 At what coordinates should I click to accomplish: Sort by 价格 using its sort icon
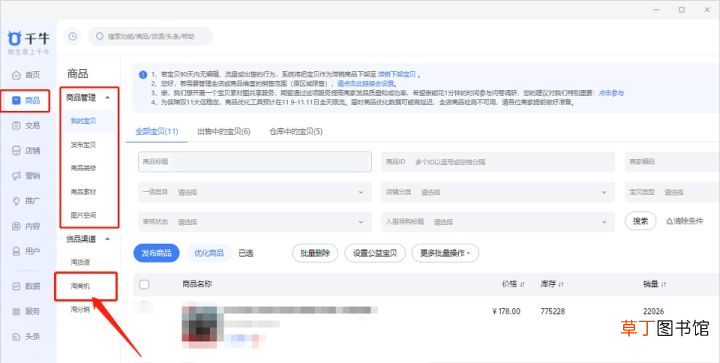pyautogui.click(x=522, y=285)
